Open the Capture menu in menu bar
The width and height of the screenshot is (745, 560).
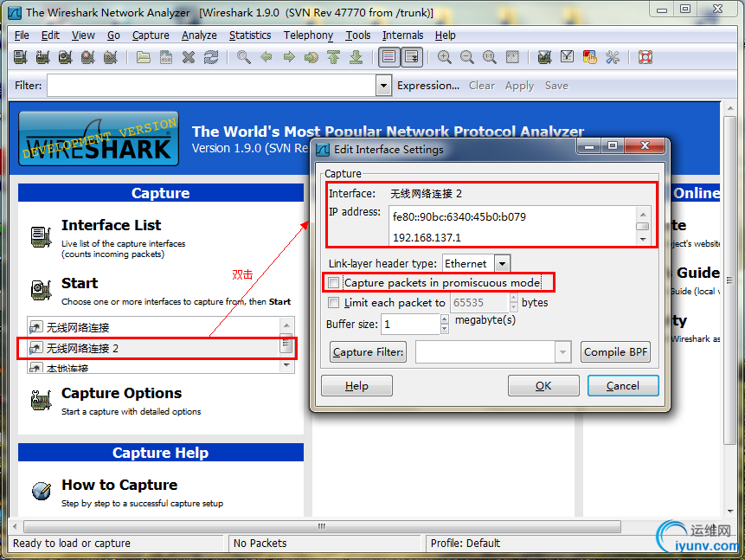point(151,35)
